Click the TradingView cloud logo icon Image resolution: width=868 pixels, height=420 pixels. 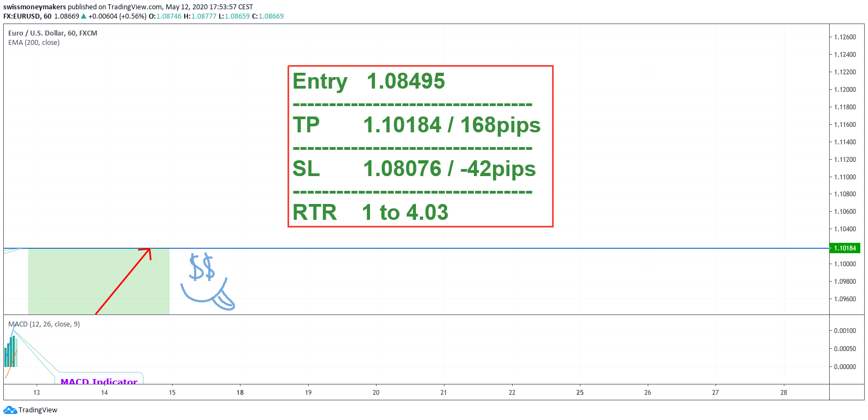click(10, 410)
